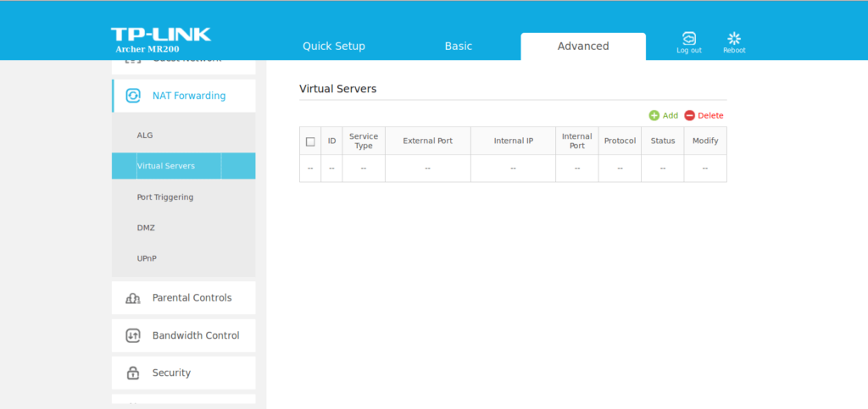The height and width of the screenshot is (409, 868).
Task: Collapse the NAT Forwarding section
Action: coord(189,96)
